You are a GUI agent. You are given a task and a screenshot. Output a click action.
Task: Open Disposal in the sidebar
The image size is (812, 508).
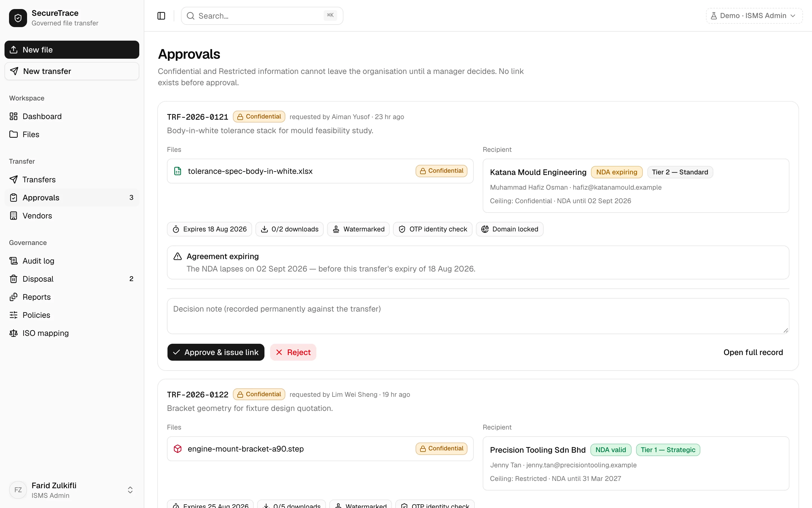click(72, 279)
